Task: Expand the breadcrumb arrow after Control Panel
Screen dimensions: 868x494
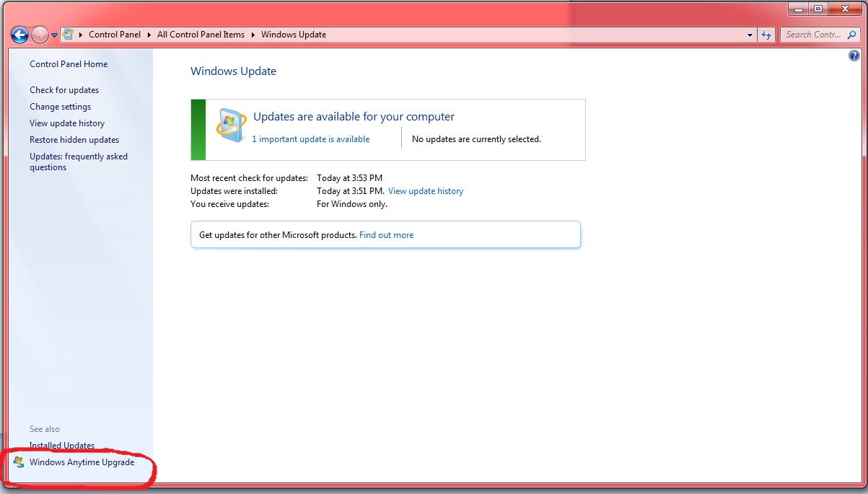Action: 149,35
